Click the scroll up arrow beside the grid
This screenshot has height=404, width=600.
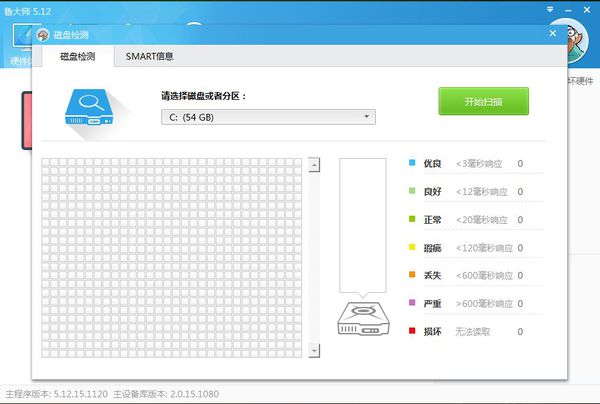point(314,165)
